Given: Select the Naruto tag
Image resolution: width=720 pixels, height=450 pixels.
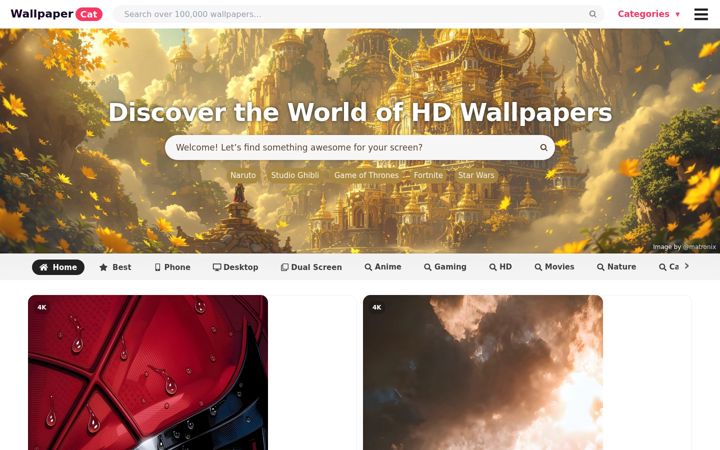Looking at the screenshot, I should (x=243, y=175).
